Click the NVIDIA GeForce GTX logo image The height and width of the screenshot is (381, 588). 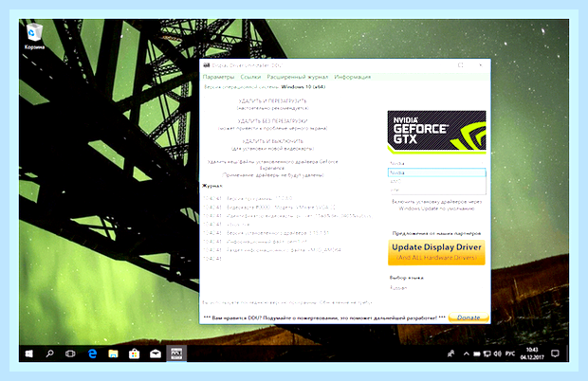[436, 132]
